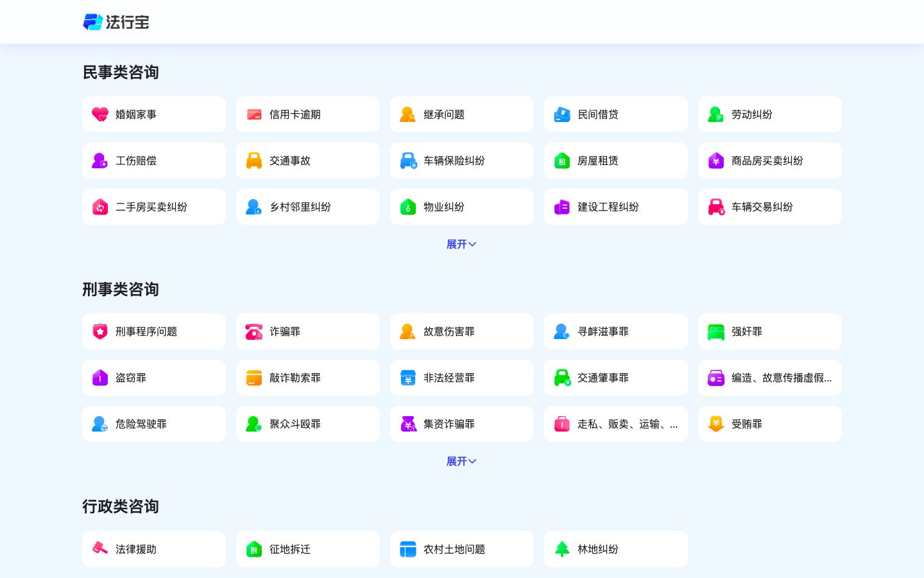
Task: Click the 民间借贷 card
Action: [616, 114]
